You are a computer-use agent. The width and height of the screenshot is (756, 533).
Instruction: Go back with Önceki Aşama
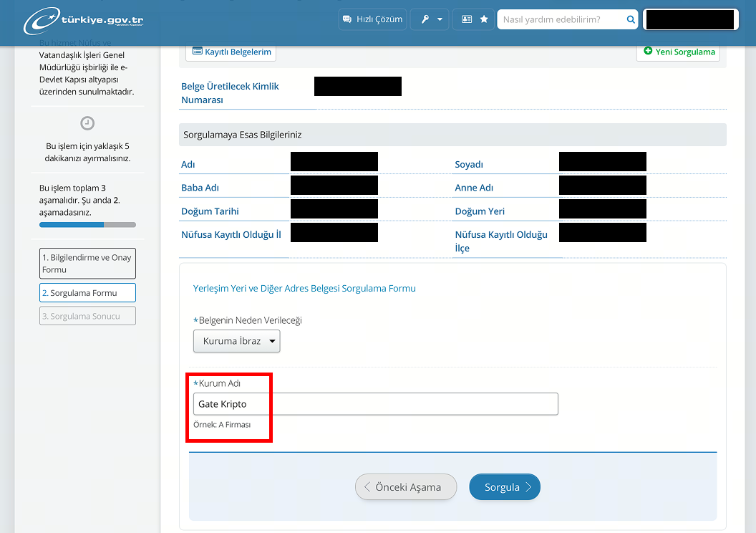point(406,487)
